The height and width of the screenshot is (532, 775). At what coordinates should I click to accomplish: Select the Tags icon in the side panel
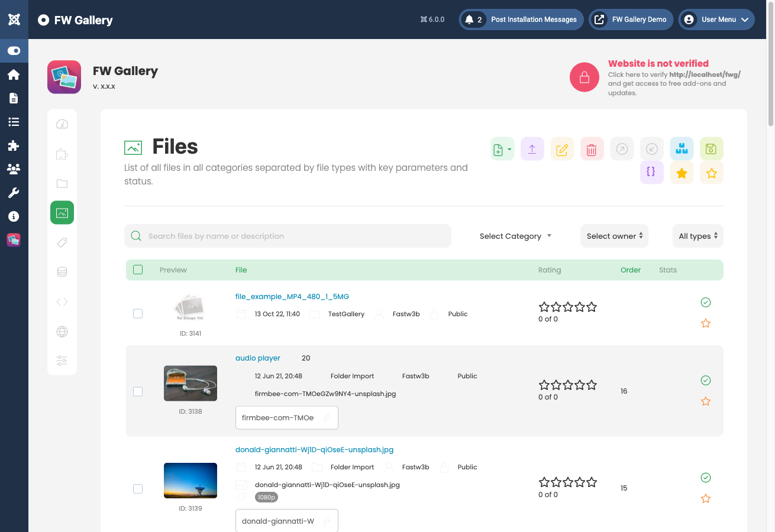[x=62, y=242]
